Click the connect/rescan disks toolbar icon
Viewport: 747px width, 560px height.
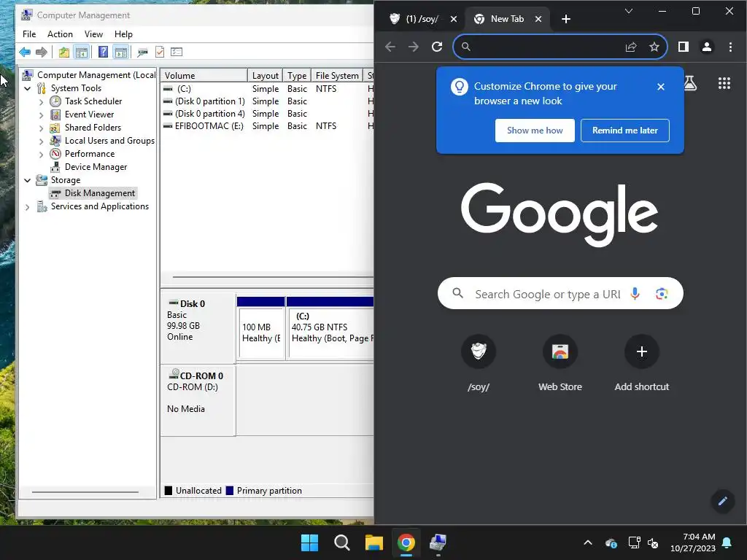pos(142,52)
